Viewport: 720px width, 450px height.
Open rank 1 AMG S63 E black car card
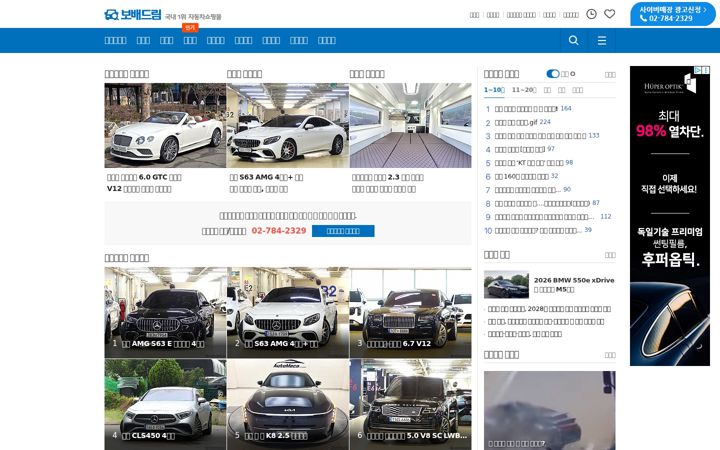(x=165, y=312)
